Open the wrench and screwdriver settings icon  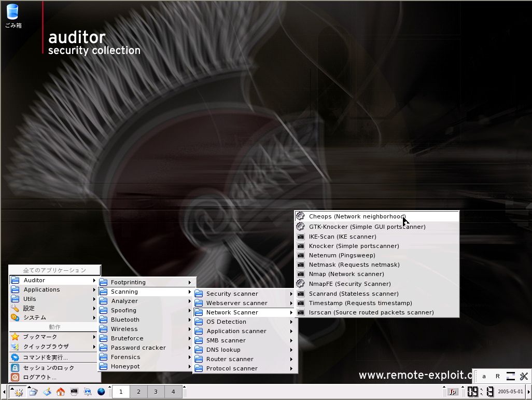[524, 376]
